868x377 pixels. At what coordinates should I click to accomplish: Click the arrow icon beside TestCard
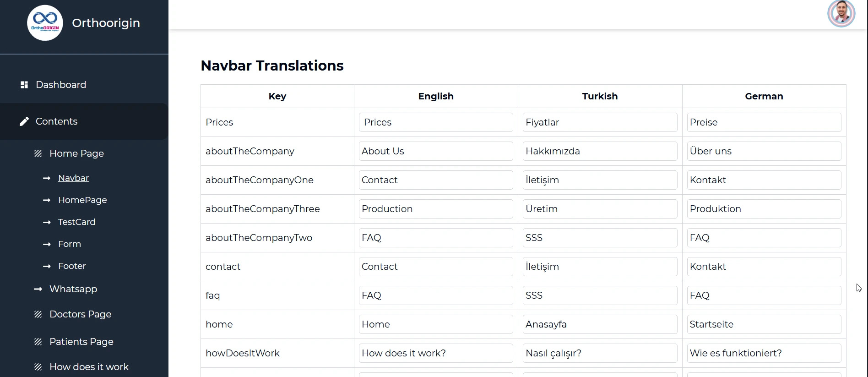coord(47,222)
